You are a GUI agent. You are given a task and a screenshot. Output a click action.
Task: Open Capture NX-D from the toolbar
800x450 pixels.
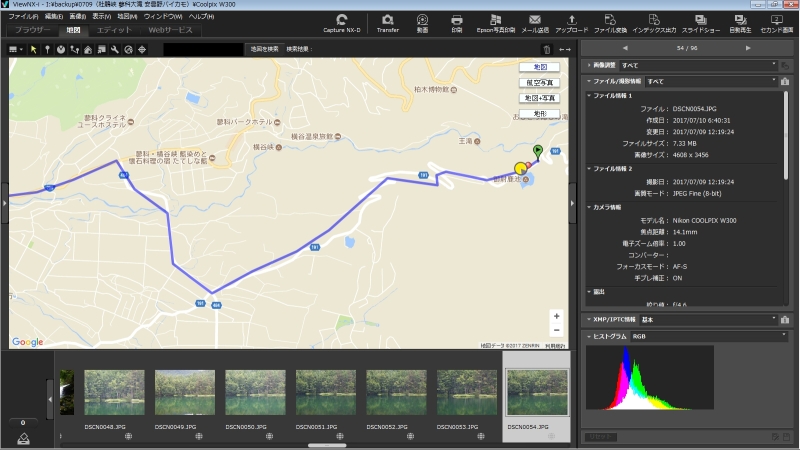click(x=341, y=23)
